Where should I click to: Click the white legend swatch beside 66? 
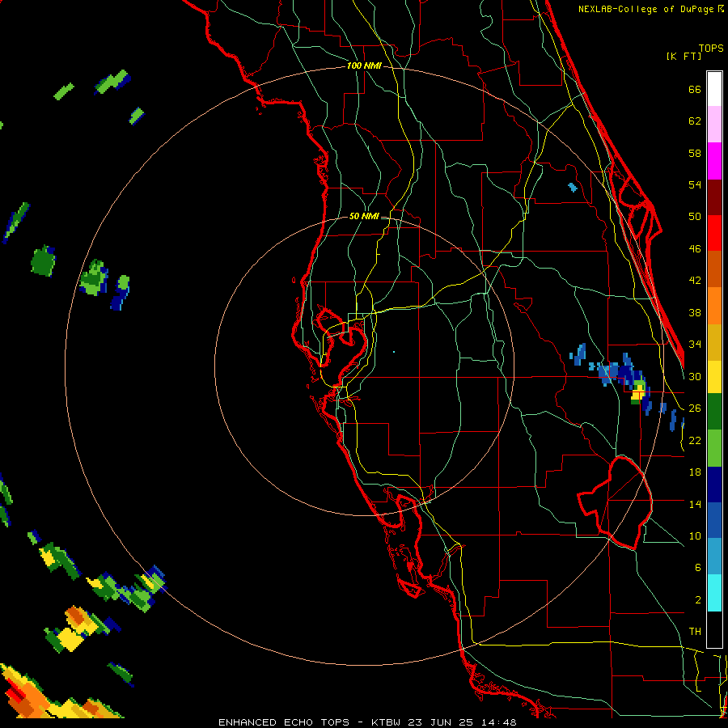[714, 89]
